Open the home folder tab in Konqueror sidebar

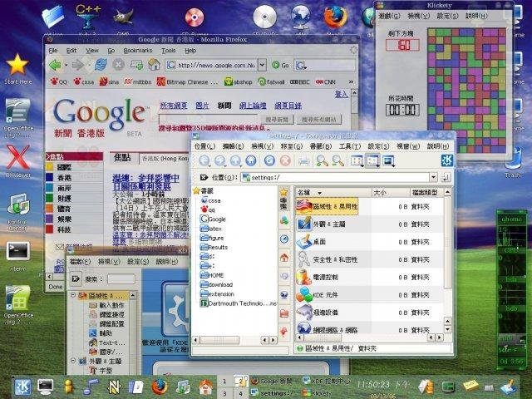284,258
